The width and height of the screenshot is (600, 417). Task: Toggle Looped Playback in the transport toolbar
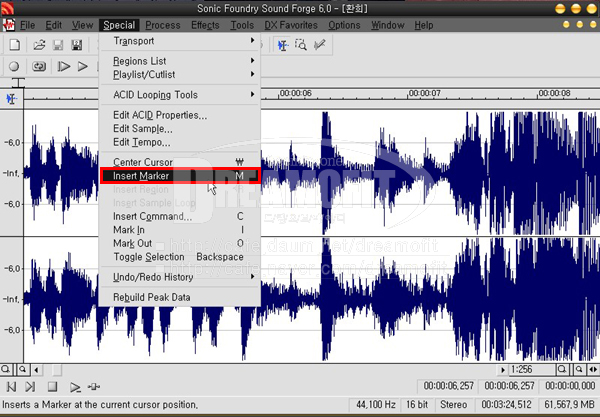[38, 67]
